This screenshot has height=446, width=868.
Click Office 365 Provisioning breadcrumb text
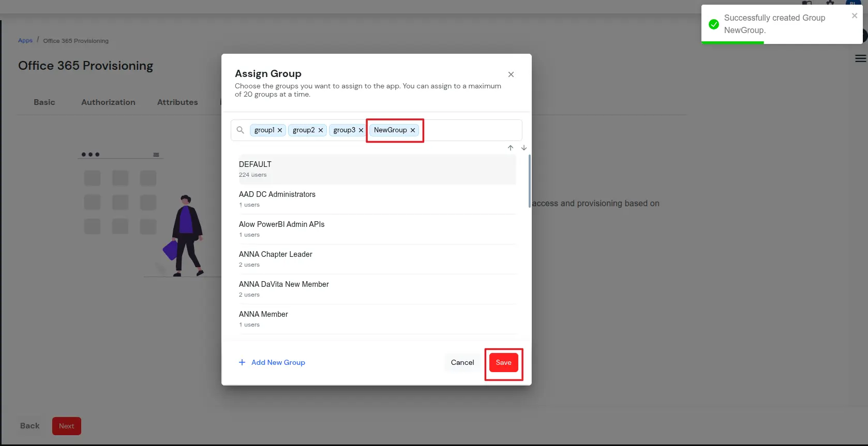click(x=76, y=41)
